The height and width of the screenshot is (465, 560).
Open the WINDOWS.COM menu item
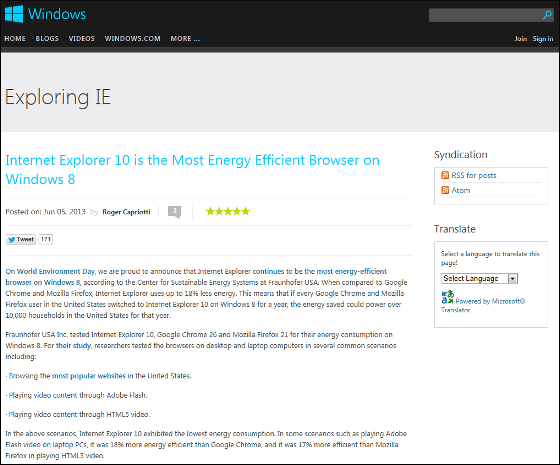(x=132, y=39)
